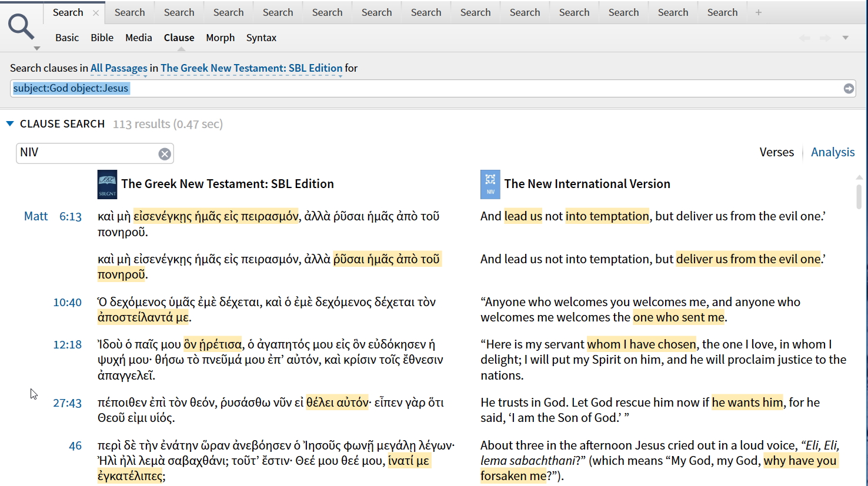Click highlighted Greek phrase ὃν ᾑρέτισα

213,344
